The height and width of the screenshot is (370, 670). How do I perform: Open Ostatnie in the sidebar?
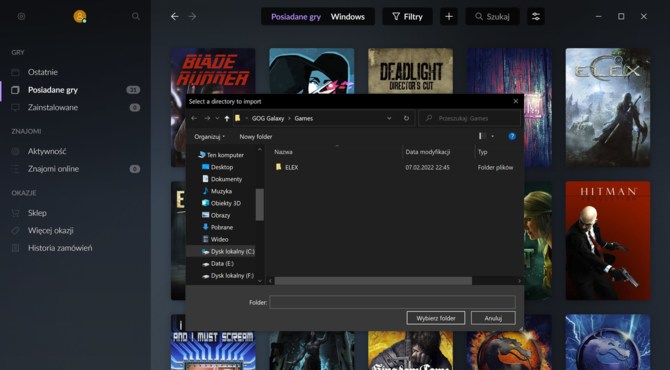[43, 72]
